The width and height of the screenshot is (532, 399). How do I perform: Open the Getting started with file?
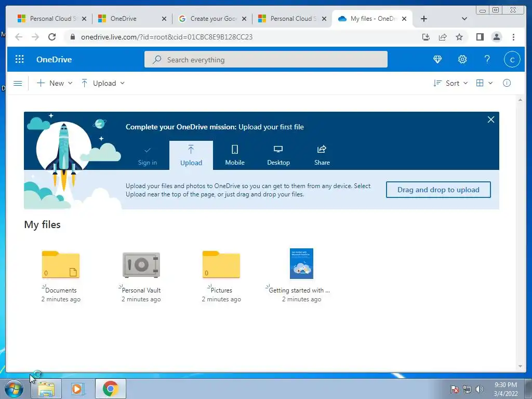(301, 263)
